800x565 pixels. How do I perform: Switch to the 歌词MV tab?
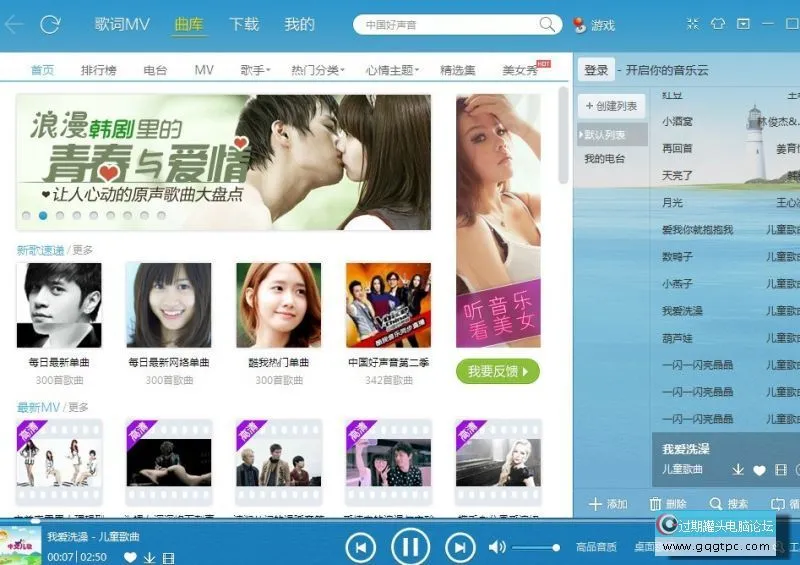point(122,24)
